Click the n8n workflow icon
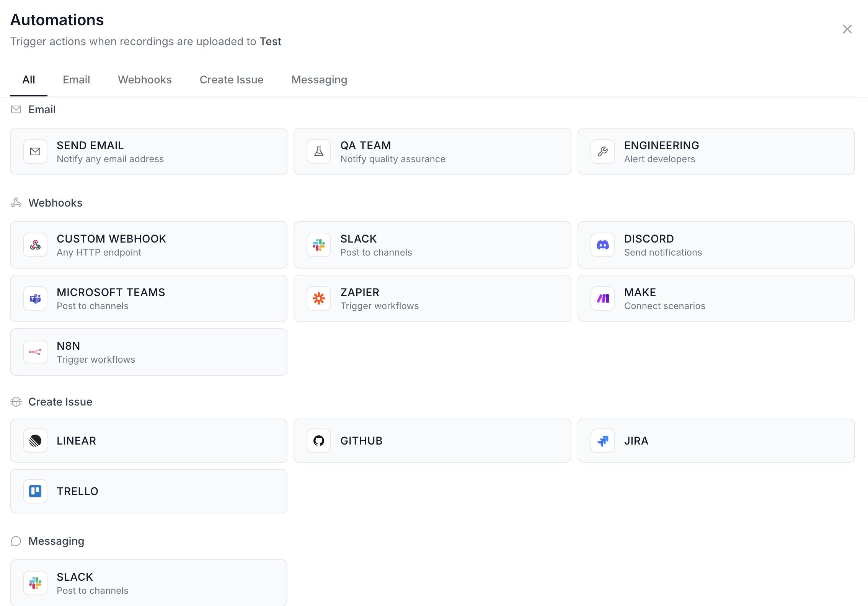 (x=35, y=352)
